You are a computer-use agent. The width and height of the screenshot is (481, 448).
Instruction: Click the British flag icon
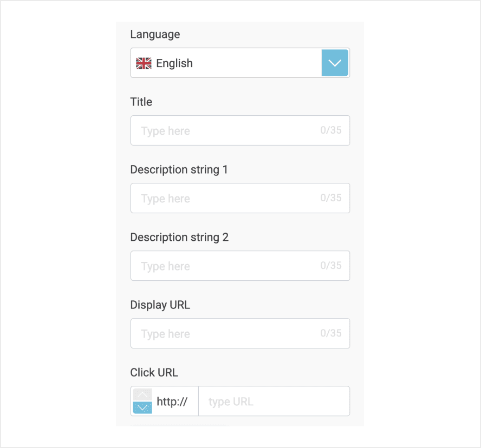[x=144, y=63]
